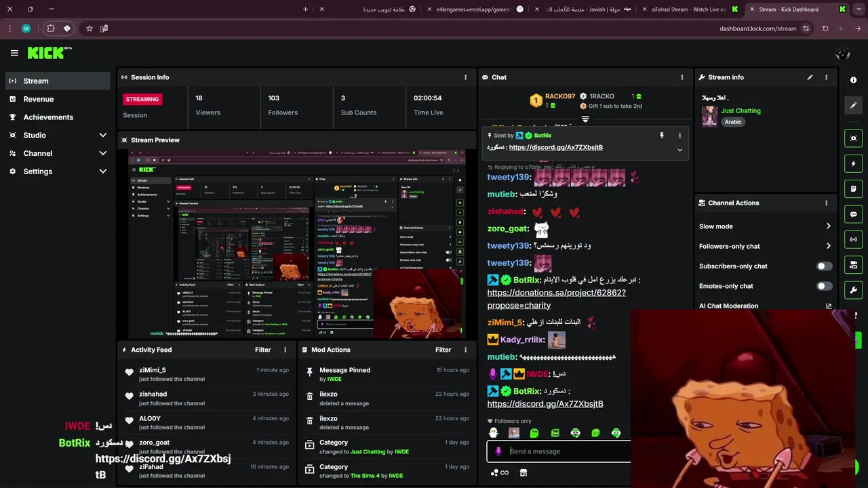Screen dimensions: 868x488
Task: Toggle the chat bubble widget icon in right sidebar
Action: [853, 214]
